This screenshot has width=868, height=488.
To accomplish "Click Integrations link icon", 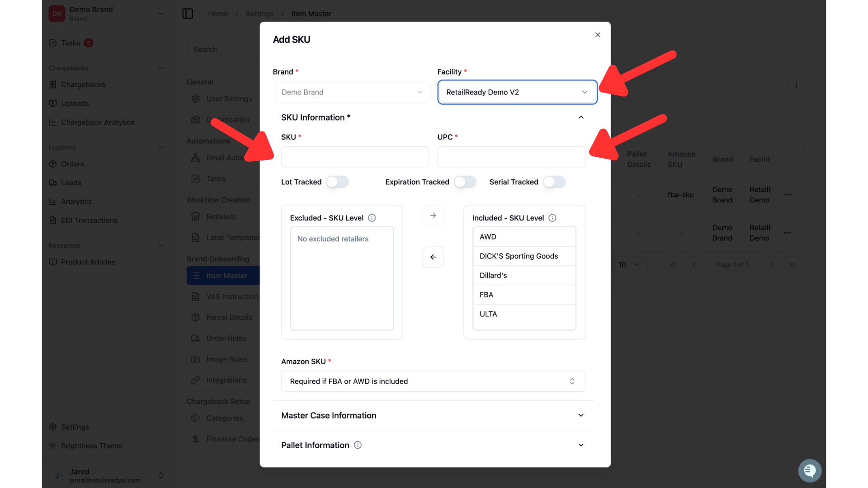I will tap(195, 380).
